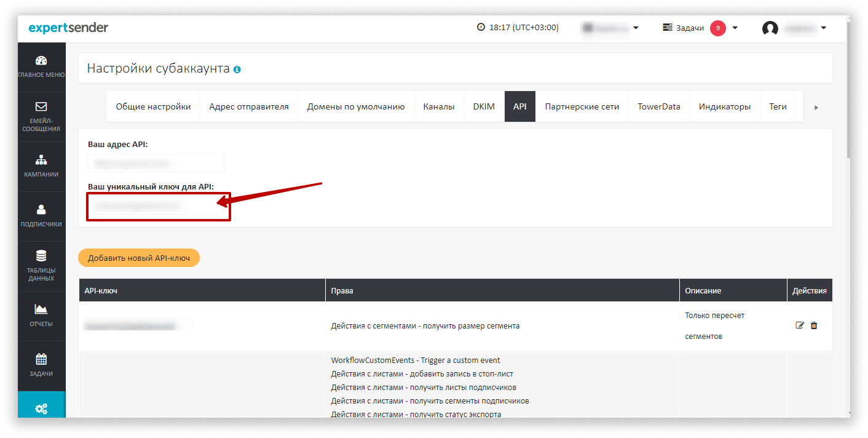This screenshot has width=868, height=438.
Task: Click the unique API key field
Action: coord(157,206)
